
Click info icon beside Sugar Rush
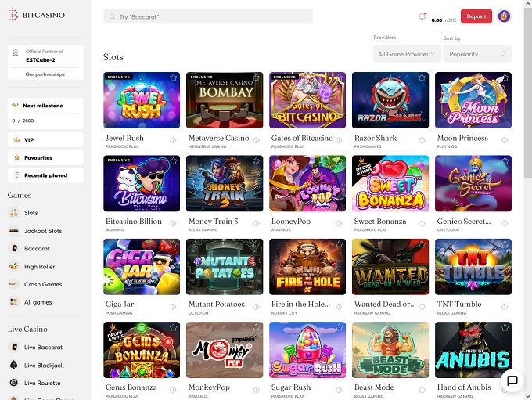coord(339,390)
